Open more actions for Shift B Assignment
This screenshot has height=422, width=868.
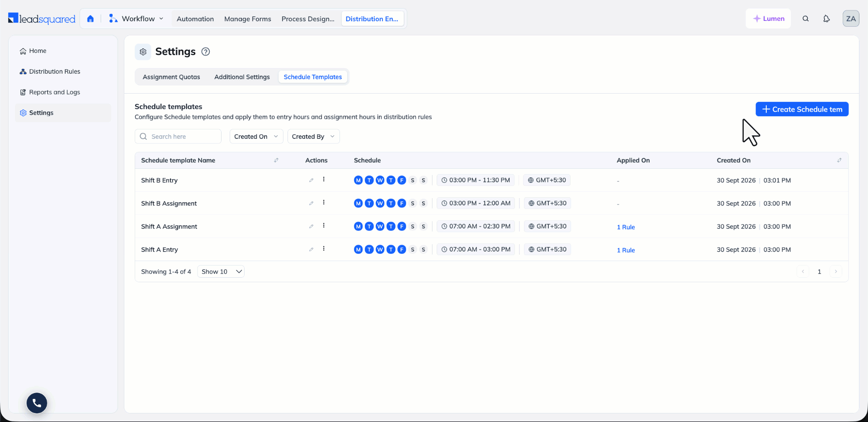tap(324, 203)
